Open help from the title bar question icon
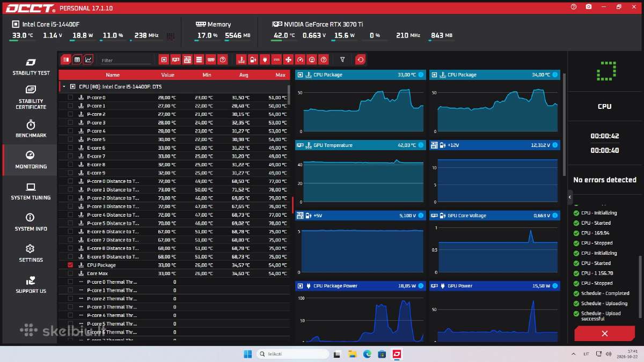The image size is (644, 362). click(574, 7)
